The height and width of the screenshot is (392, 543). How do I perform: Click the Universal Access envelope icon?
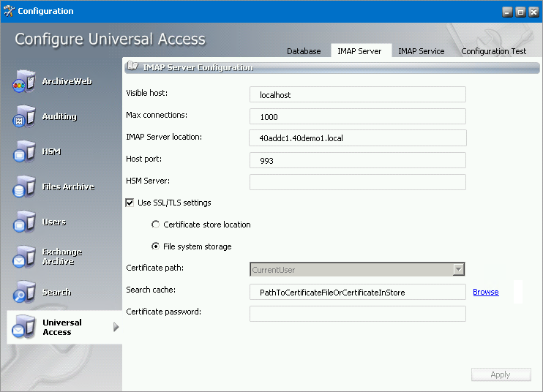[24, 328]
